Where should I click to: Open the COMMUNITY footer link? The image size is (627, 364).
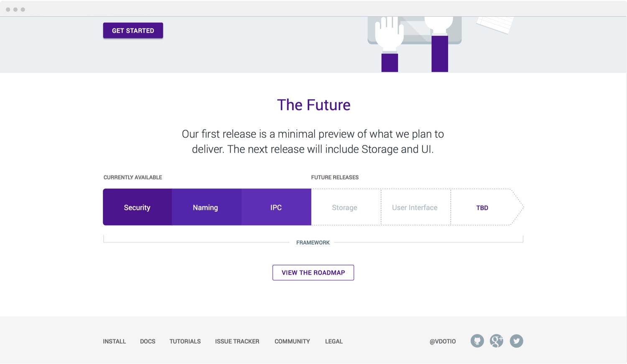[292, 341]
